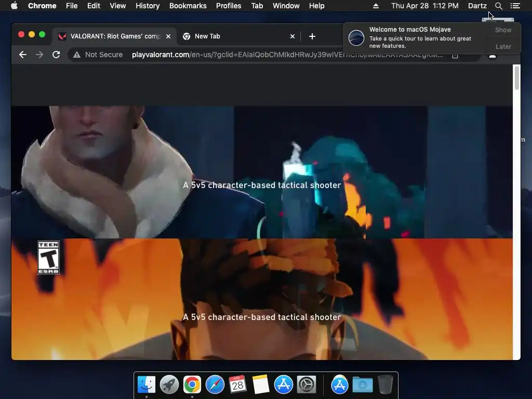The height and width of the screenshot is (399, 532).
Task: Open Spotlight search magnifier
Action: click(498, 6)
